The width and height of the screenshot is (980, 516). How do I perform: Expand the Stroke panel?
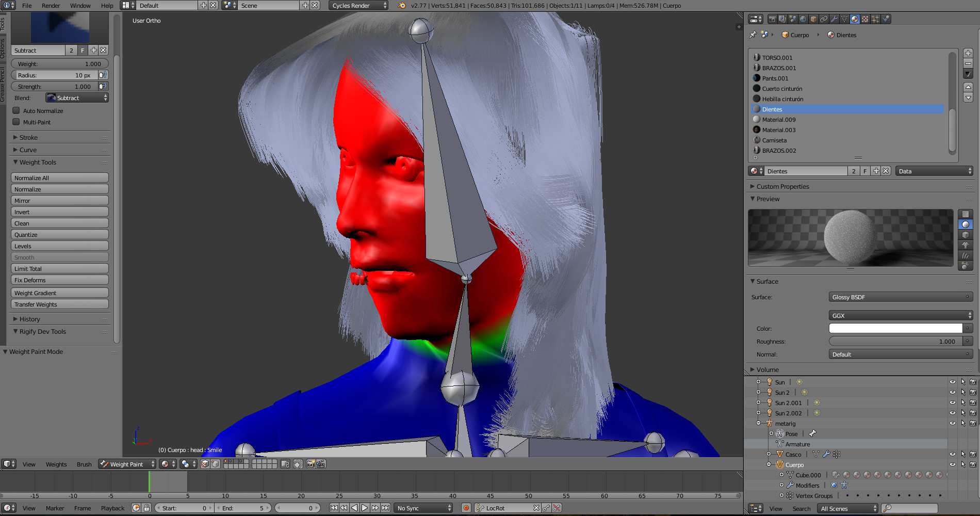61,137
